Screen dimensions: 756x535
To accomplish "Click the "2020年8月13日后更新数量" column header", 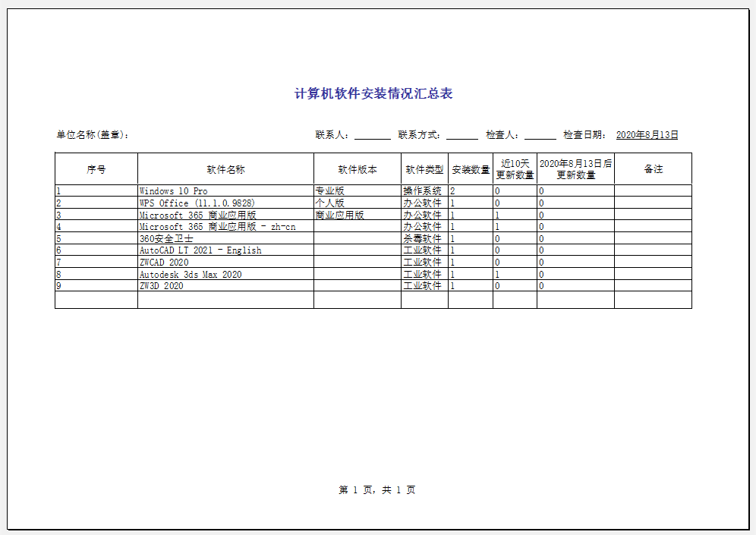I will click(575, 169).
